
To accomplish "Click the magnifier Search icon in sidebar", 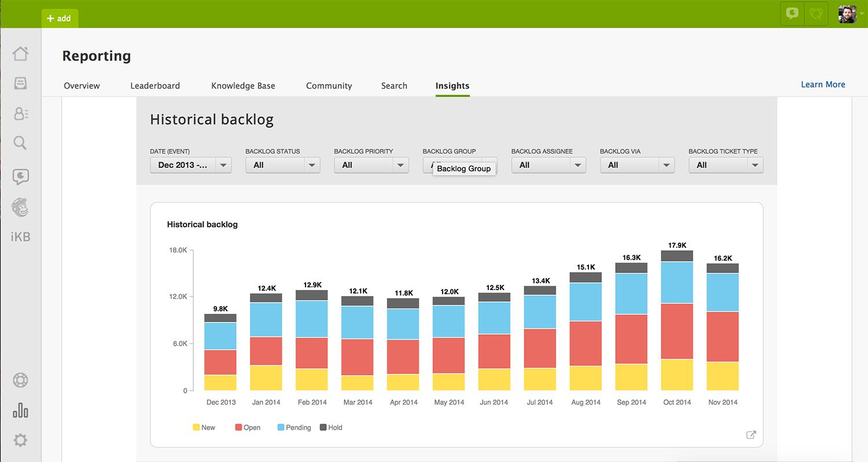I will point(20,143).
